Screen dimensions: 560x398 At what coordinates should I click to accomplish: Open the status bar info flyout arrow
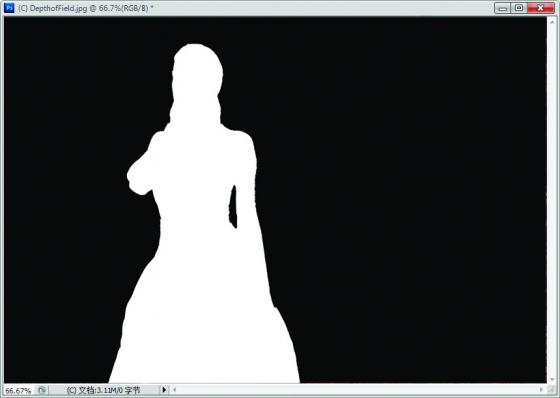tap(164, 390)
